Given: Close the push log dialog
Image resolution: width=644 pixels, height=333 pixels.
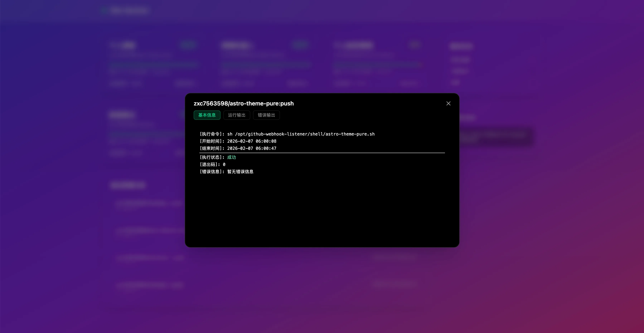Looking at the screenshot, I should click(x=448, y=103).
